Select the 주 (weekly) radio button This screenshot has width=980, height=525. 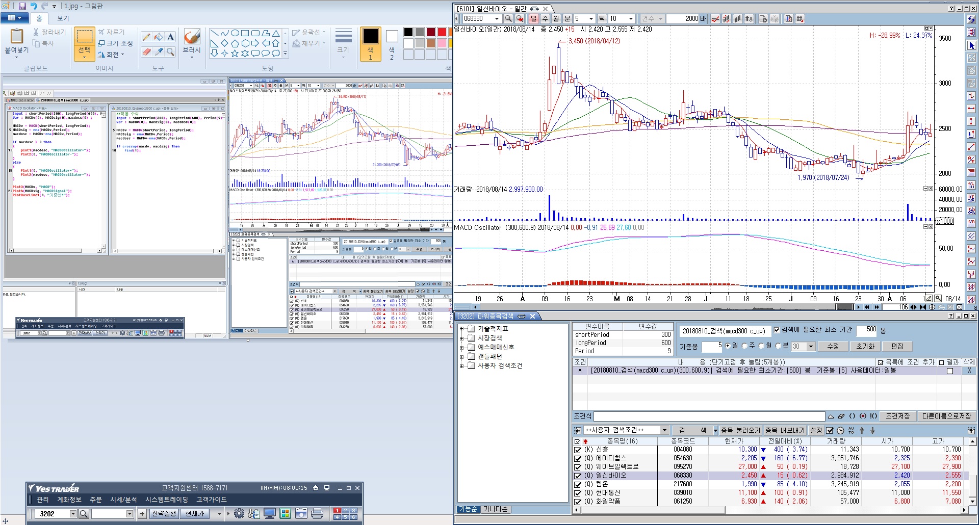coord(744,346)
